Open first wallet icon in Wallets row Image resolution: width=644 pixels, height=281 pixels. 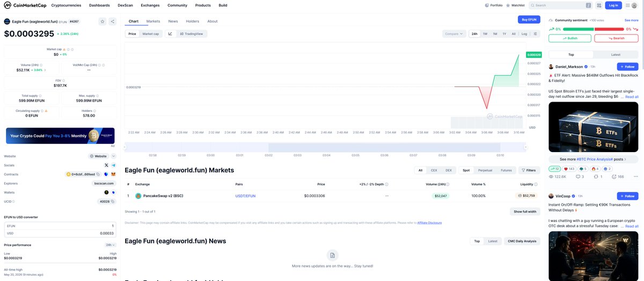tap(106, 192)
